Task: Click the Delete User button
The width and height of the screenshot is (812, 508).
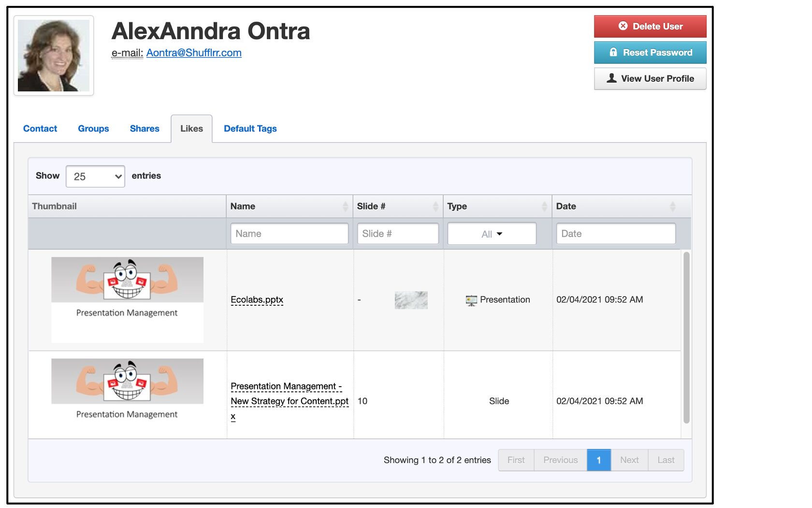Action: pyautogui.click(x=650, y=27)
